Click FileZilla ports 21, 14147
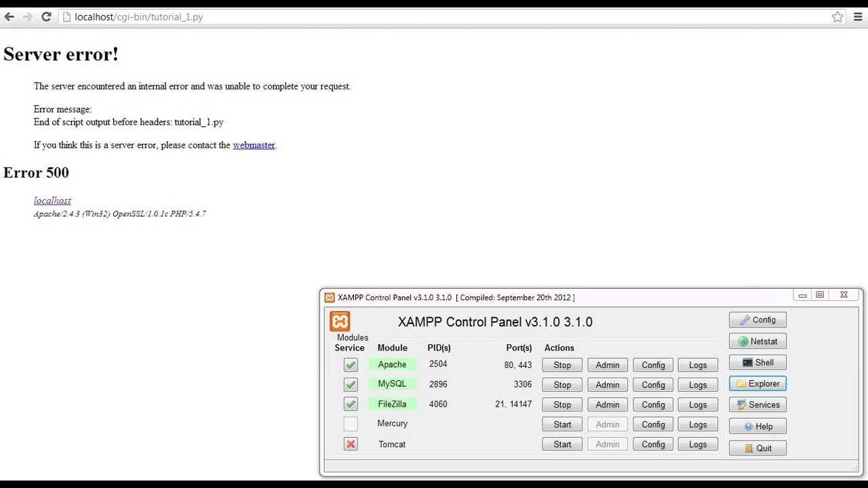868x488 pixels. 513,404
